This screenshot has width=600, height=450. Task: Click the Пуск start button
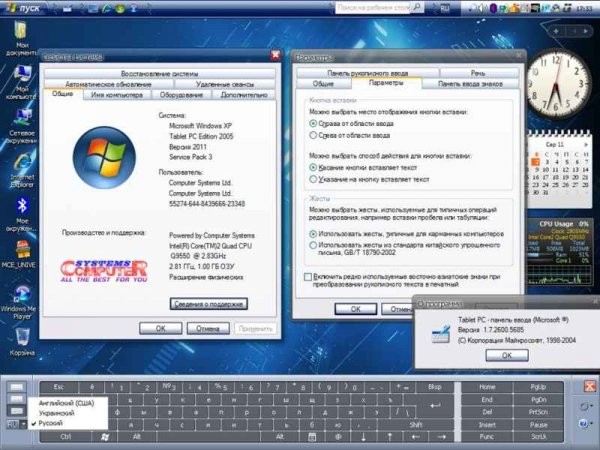(24, 8)
